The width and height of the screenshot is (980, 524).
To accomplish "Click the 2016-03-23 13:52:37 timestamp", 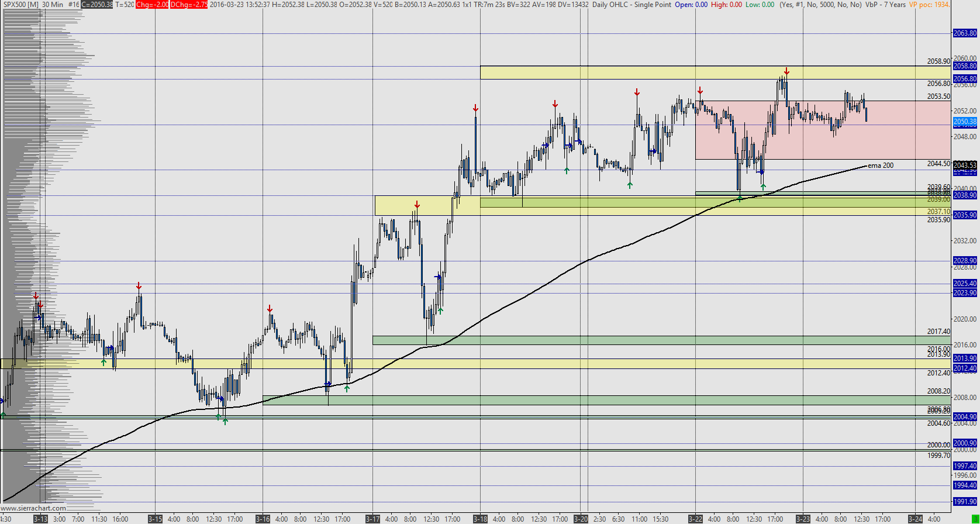I will pyautogui.click(x=241, y=5).
